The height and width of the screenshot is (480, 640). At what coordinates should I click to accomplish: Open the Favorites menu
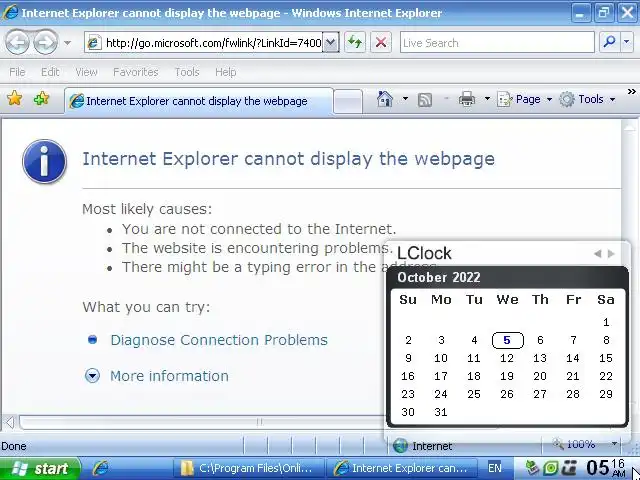point(136,72)
